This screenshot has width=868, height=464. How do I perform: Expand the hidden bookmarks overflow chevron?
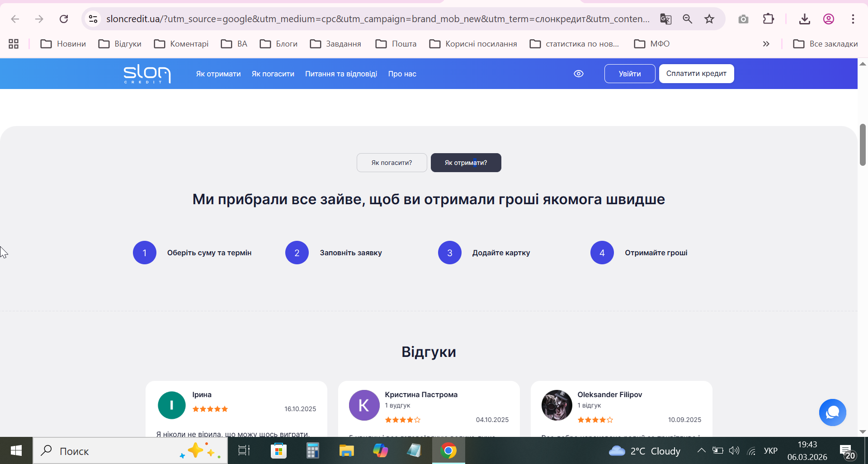pyautogui.click(x=766, y=44)
